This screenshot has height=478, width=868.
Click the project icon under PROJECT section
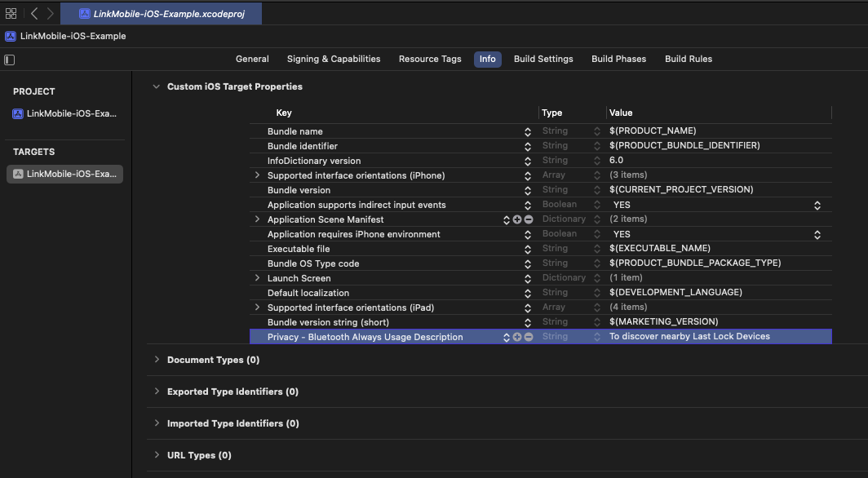[18, 114]
